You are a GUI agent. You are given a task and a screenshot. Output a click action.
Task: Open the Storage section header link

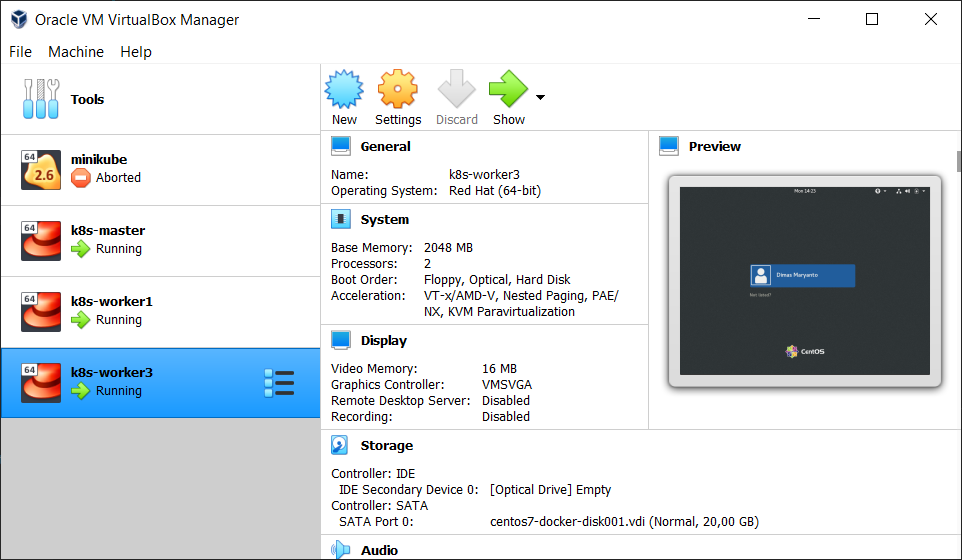click(x=387, y=446)
